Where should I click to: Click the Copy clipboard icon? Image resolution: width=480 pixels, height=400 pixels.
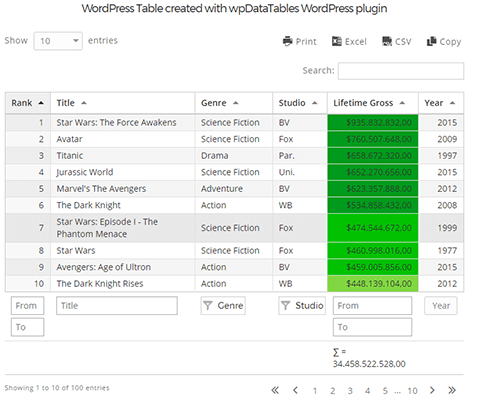click(x=431, y=41)
